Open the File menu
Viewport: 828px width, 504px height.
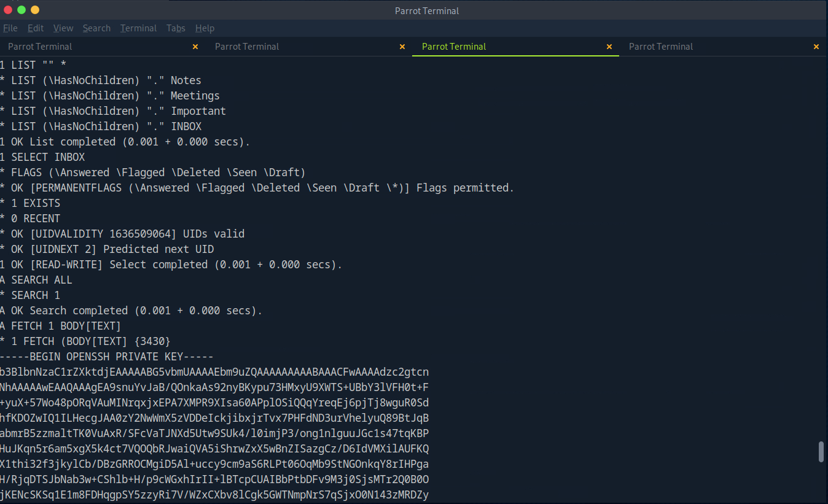10,28
